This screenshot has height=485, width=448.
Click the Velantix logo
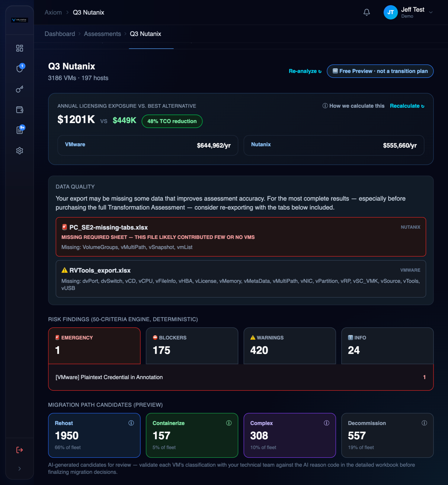point(20,20)
